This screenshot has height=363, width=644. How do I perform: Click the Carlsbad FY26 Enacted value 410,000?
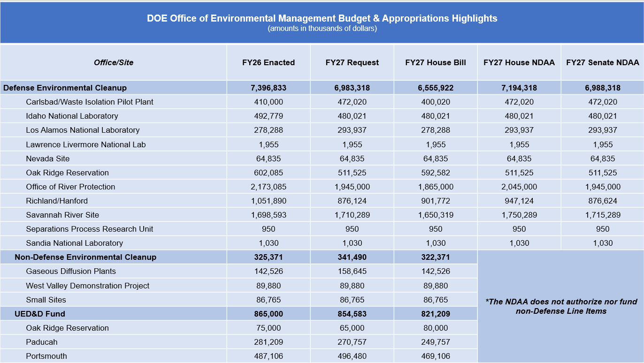click(x=268, y=102)
